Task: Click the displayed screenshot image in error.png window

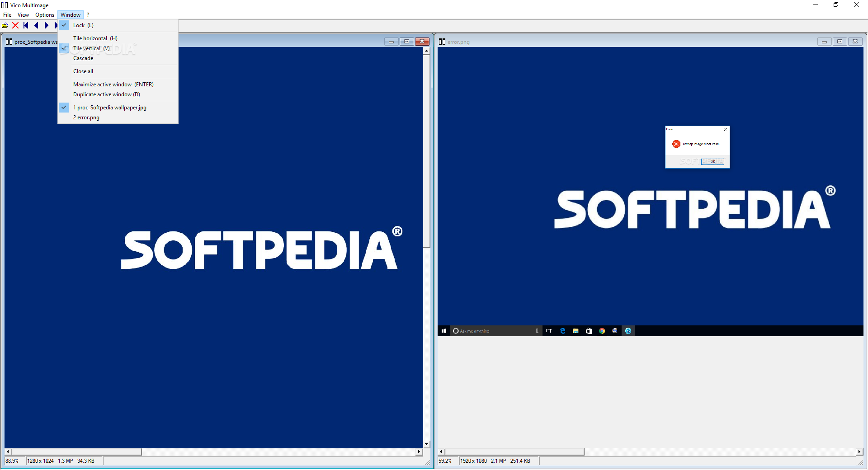Action: pos(651,192)
